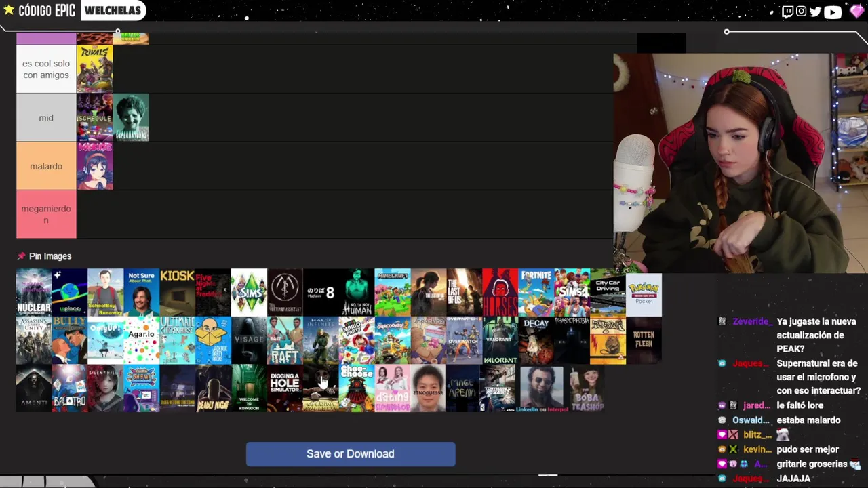Select the Halo Infinite image
Screen dimensions: 868x488
(x=321, y=340)
